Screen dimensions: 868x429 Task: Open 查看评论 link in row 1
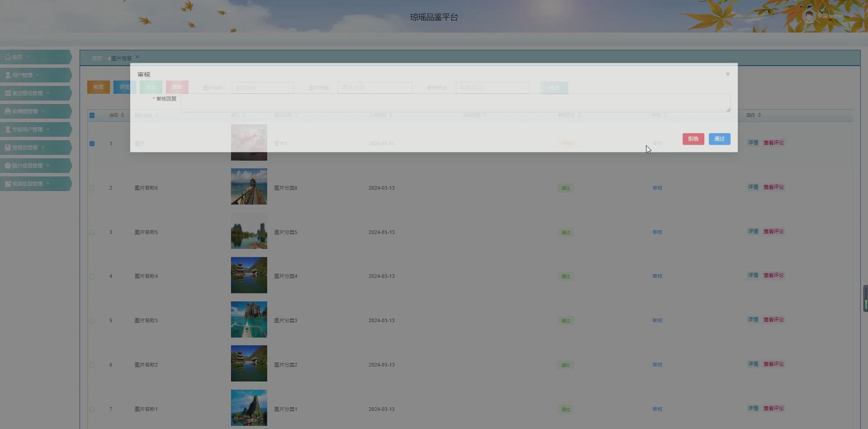click(774, 143)
